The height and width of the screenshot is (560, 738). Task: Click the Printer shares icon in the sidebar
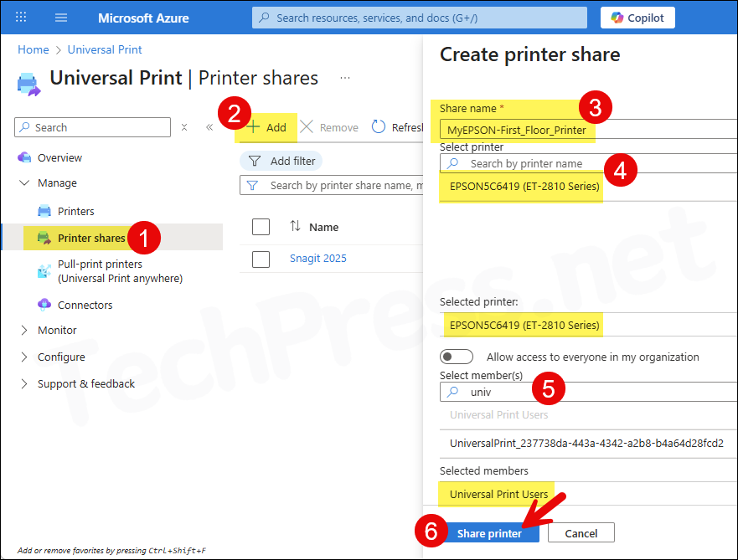point(44,238)
